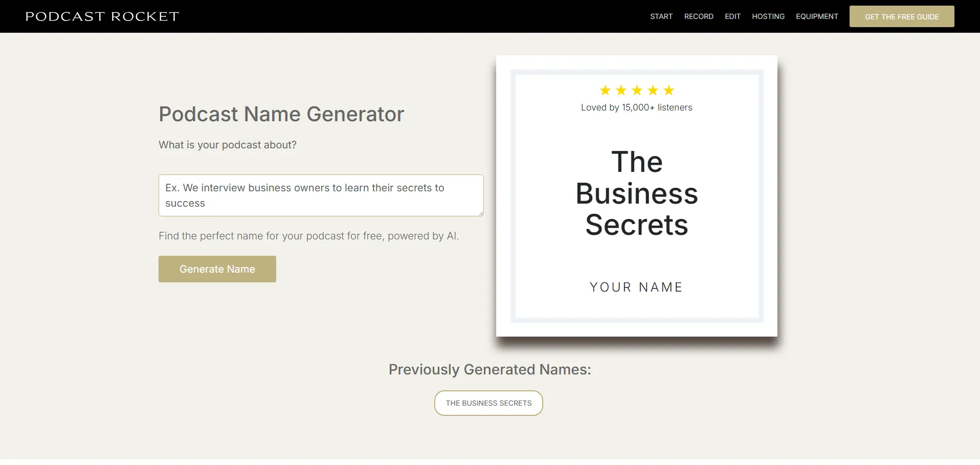980x465 pixels.
Task: Open the Edit nav link
Action: pyautogui.click(x=732, y=16)
